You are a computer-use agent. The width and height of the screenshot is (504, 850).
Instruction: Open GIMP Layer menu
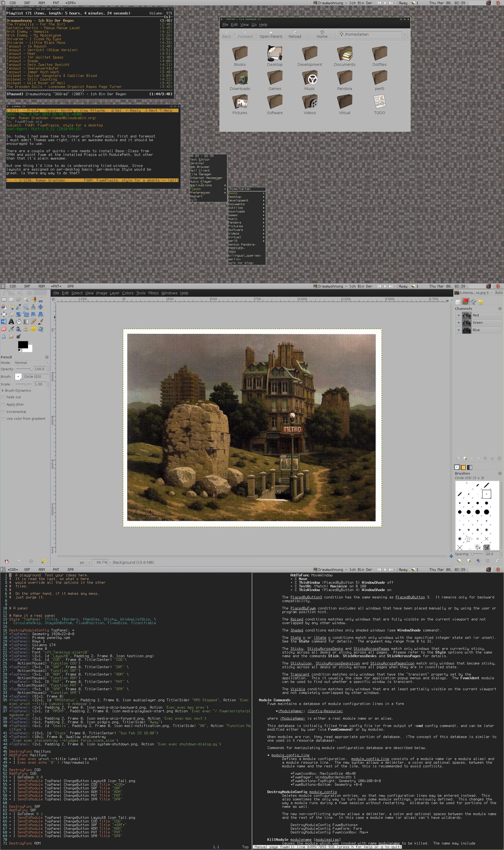tap(115, 293)
